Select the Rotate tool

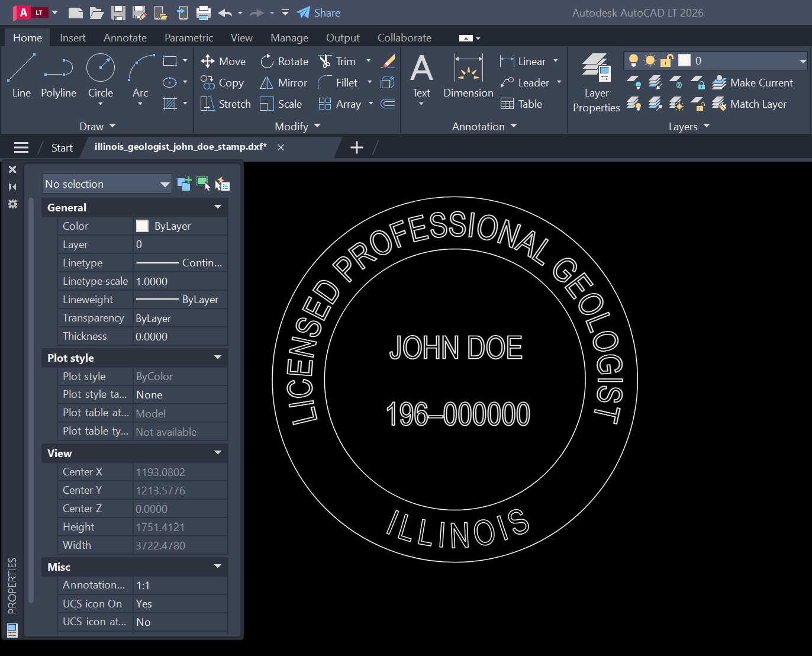[x=284, y=61]
